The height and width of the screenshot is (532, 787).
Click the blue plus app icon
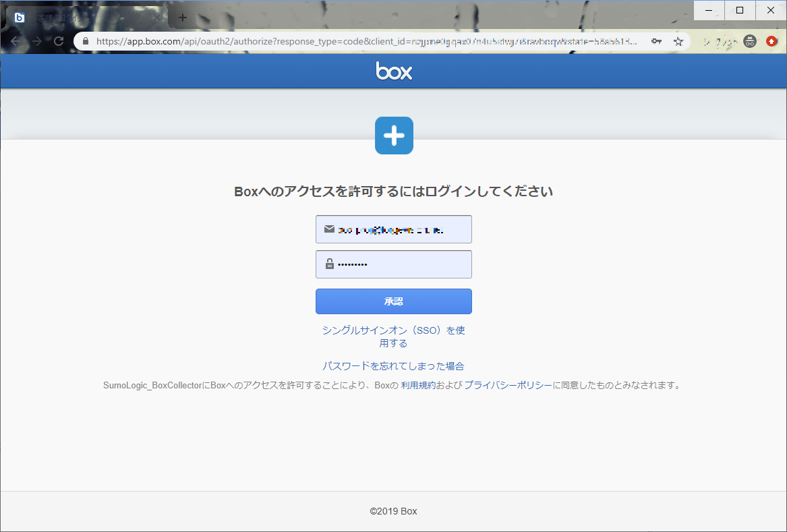coord(394,136)
